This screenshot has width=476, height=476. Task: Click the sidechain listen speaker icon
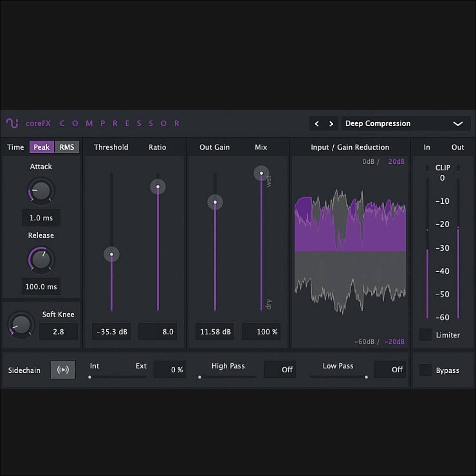pyautogui.click(x=63, y=370)
